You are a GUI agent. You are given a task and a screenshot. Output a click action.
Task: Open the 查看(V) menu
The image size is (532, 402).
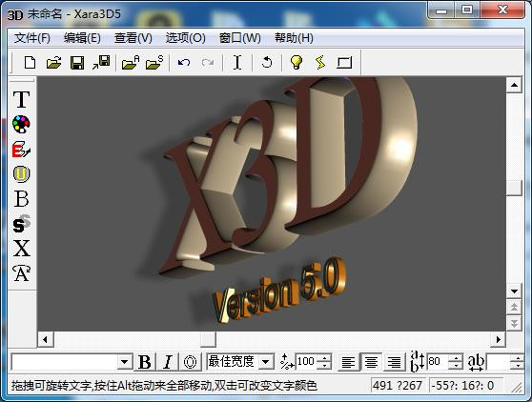click(133, 37)
